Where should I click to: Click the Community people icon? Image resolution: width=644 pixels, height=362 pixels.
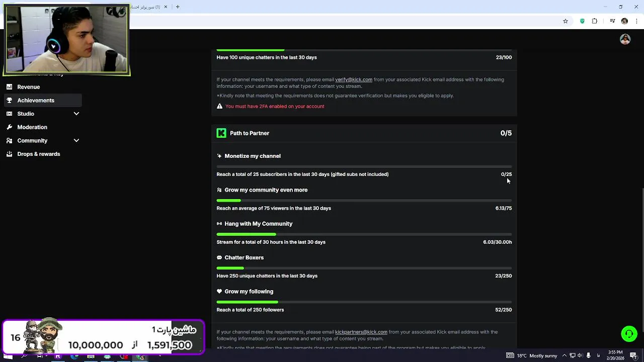pos(9,141)
